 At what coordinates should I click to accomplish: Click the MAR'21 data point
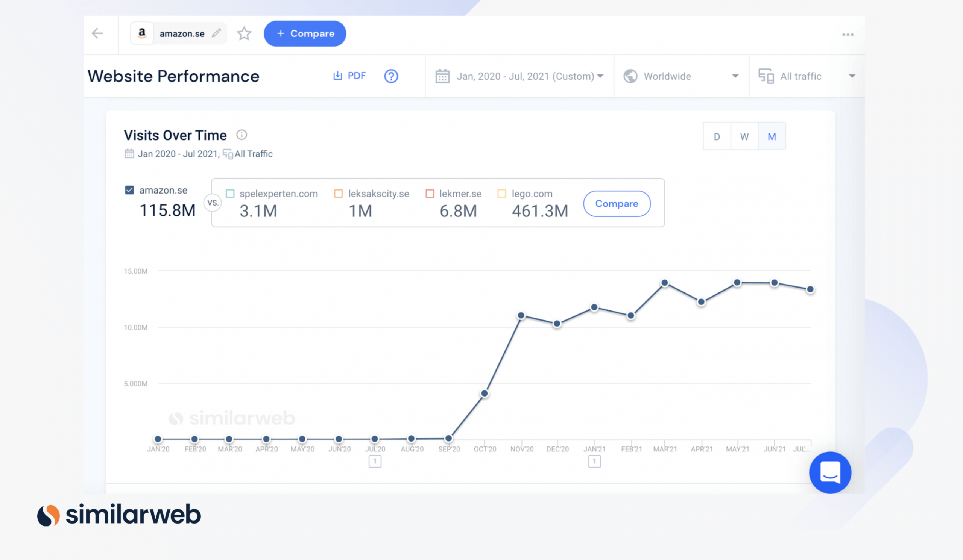click(665, 283)
